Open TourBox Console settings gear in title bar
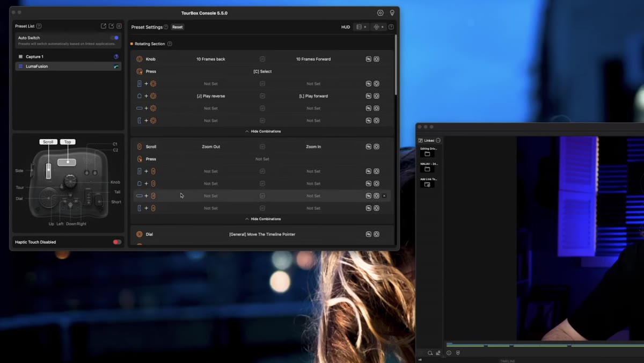Screen dimensions: 644x363 click(380, 13)
